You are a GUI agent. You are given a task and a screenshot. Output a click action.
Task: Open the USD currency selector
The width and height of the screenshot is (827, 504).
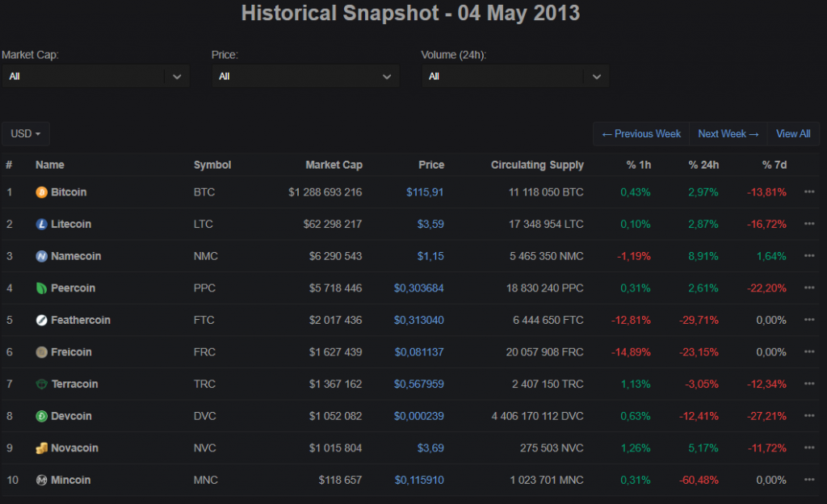click(25, 133)
